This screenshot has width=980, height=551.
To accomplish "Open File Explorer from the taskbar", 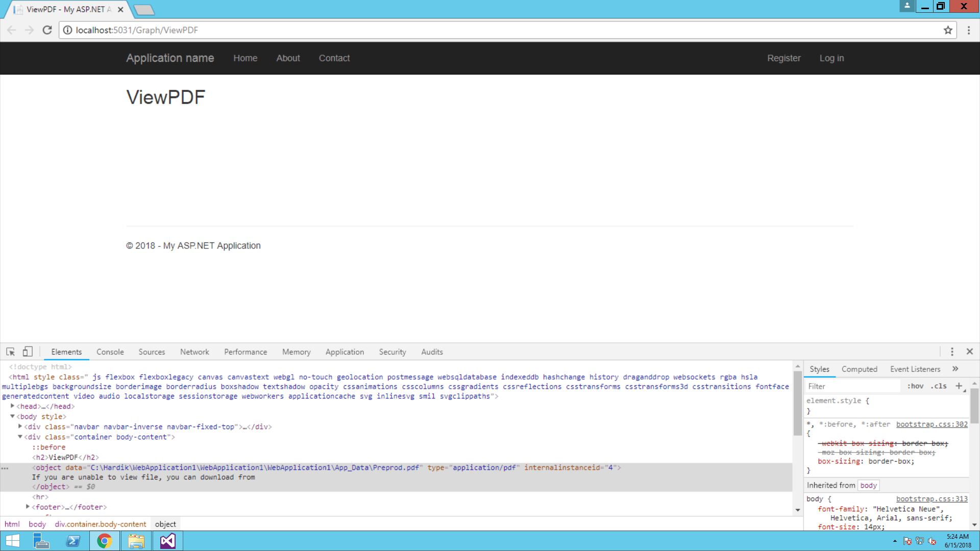I will tap(136, 540).
